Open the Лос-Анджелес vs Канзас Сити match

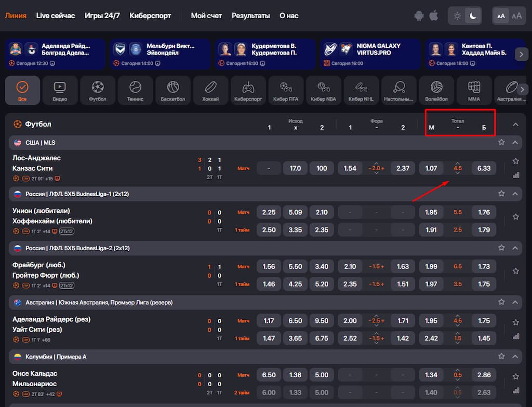click(37, 163)
